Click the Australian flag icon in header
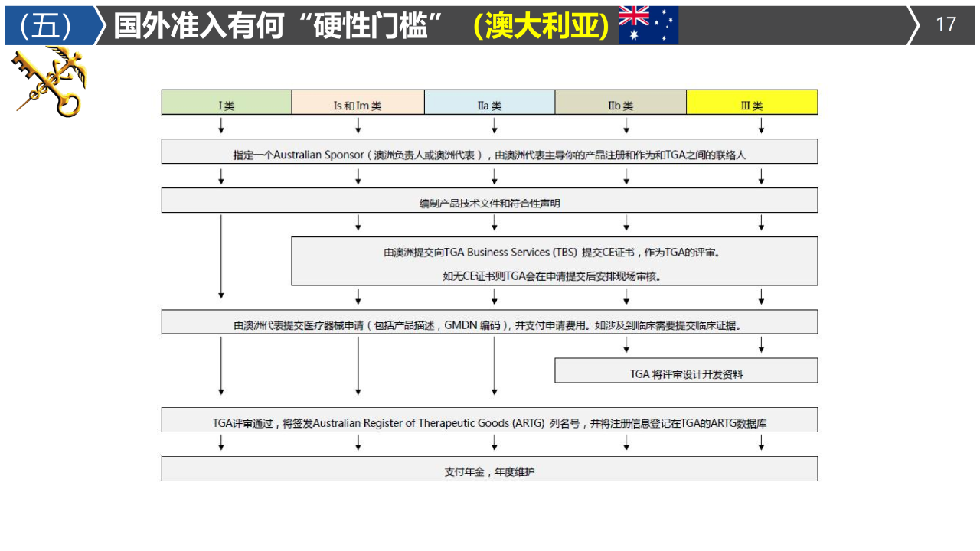The width and height of the screenshot is (980, 551). click(648, 24)
